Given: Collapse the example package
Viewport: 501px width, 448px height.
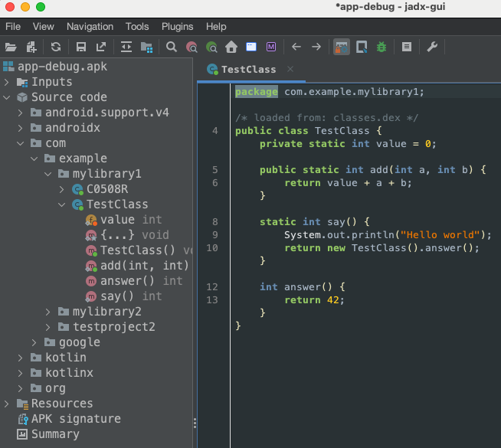Looking at the screenshot, I should tap(34, 159).
